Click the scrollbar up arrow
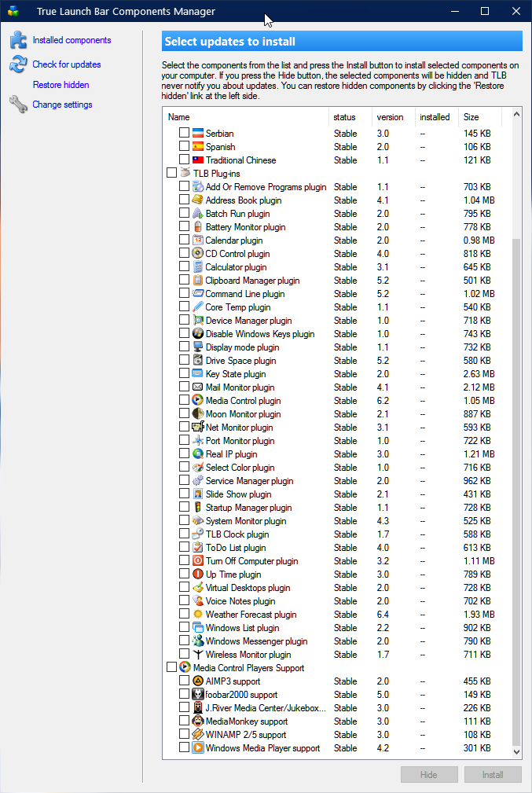Image resolution: width=532 pixels, height=793 pixels. [516, 115]
